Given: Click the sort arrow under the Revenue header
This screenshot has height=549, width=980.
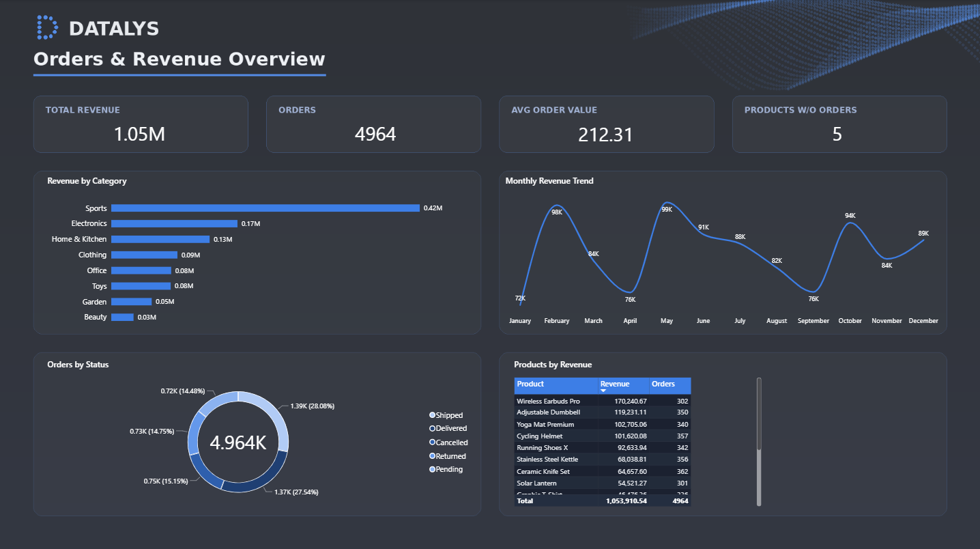Looking at the screenshot, I should (603, 391).
